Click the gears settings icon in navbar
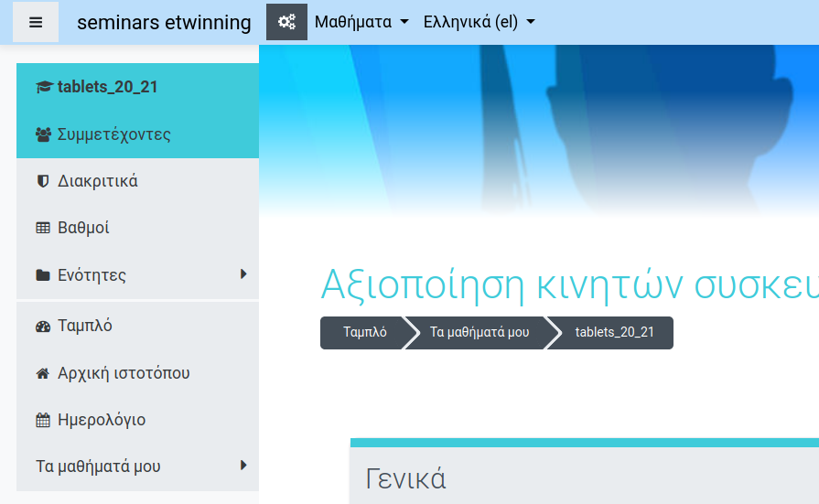819x504 pixels. point(286,22)
